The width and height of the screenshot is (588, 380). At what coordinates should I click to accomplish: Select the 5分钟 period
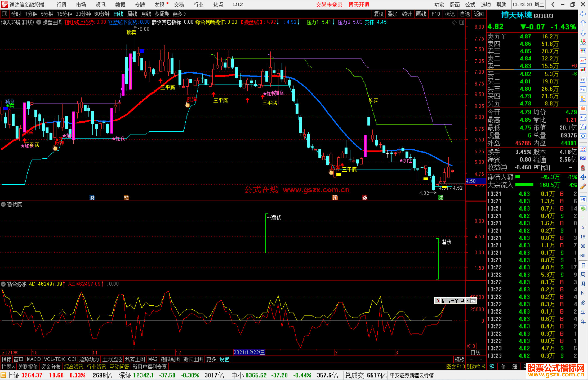point(47,14)
